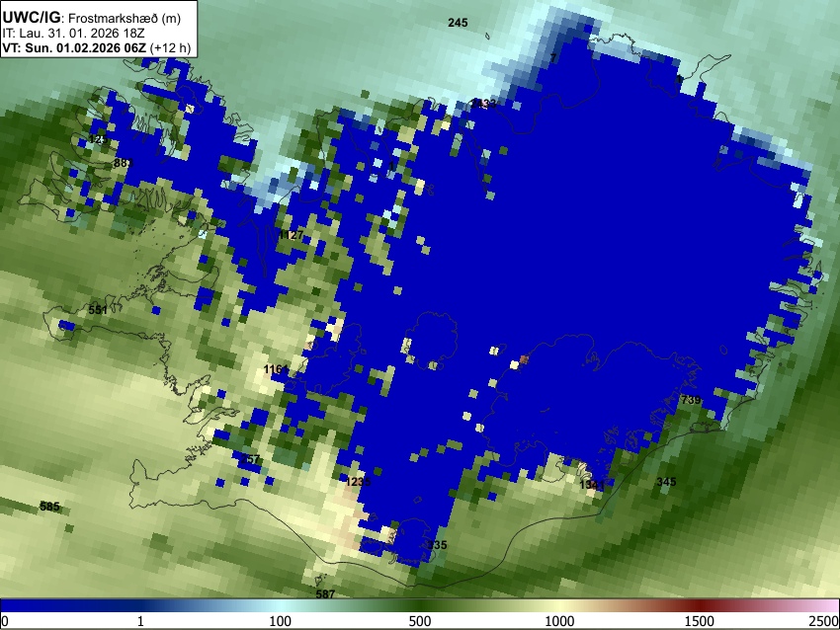The image size is (840, 630).
Task: Click the 'Frostmarkshæð (m)' parameter label
Action: (x=125, y=18)
